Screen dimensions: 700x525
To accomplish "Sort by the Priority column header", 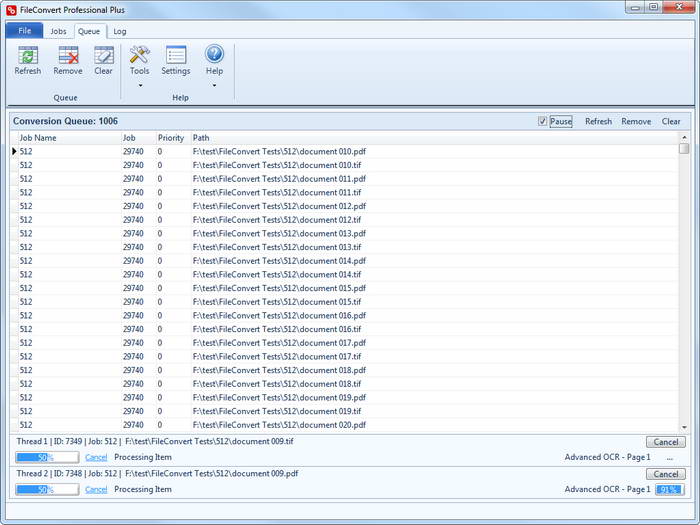I will [x=173, y=138].
